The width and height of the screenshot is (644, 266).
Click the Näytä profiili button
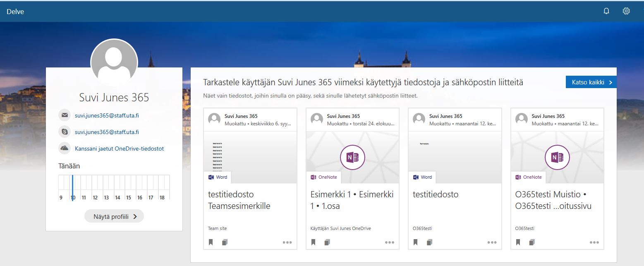click(114, 216)
